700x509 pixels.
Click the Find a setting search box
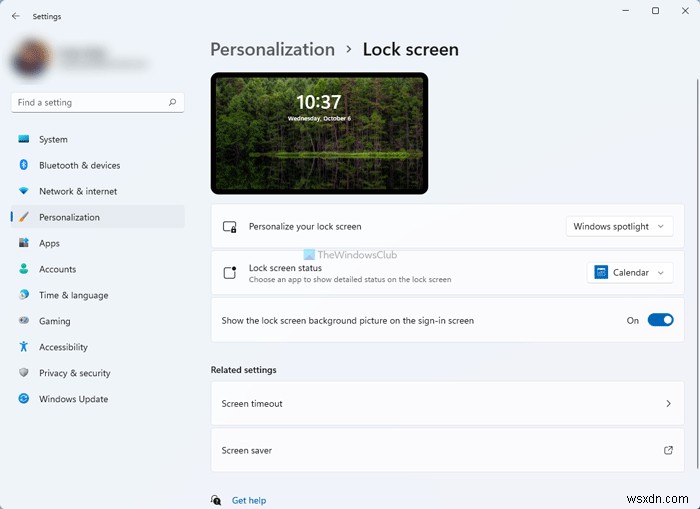coord(97,102)
